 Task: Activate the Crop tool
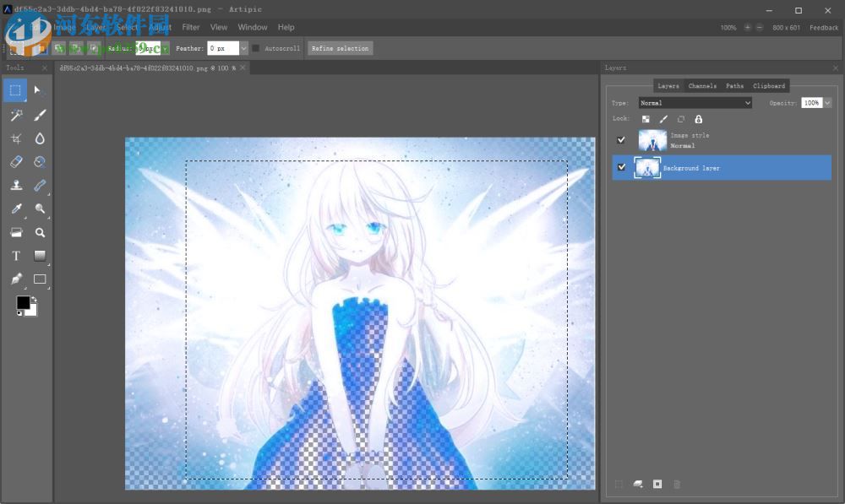pyautogui.click(x=14, y=138)
